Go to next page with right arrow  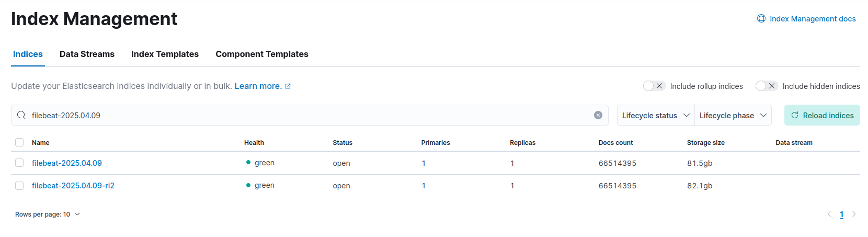854,214
